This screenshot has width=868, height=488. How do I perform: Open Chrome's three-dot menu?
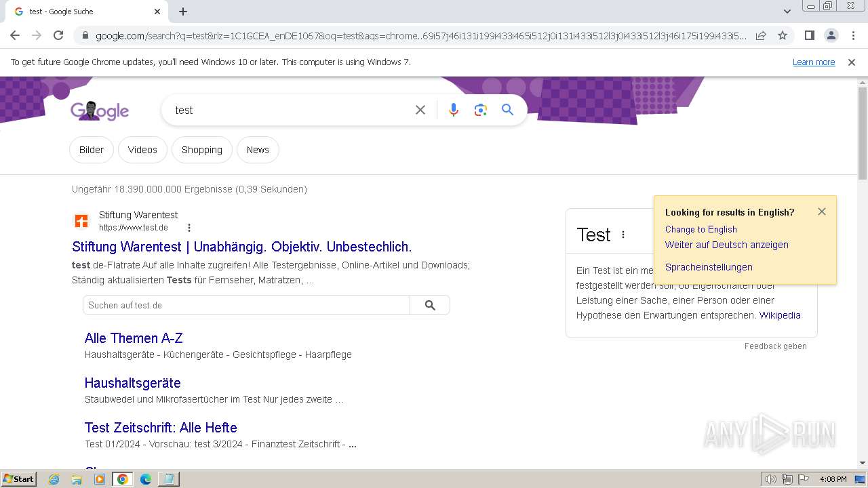[x=853, y=35]
